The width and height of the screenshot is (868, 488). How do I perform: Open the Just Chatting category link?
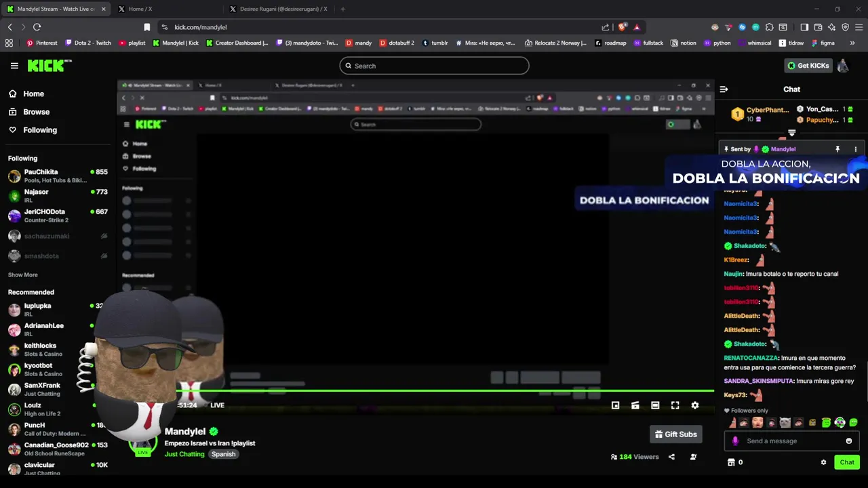point(184,454)
